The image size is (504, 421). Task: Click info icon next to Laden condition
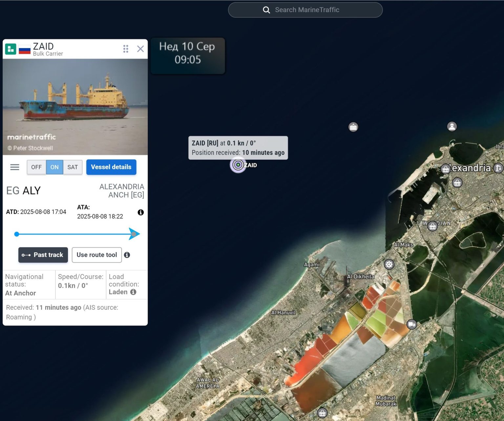[133, 292]
